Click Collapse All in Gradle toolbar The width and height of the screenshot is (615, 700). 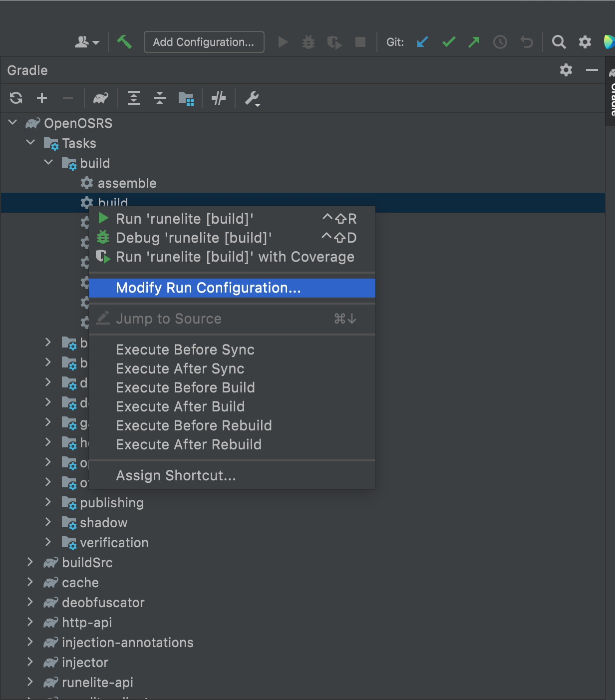[160, 98]
